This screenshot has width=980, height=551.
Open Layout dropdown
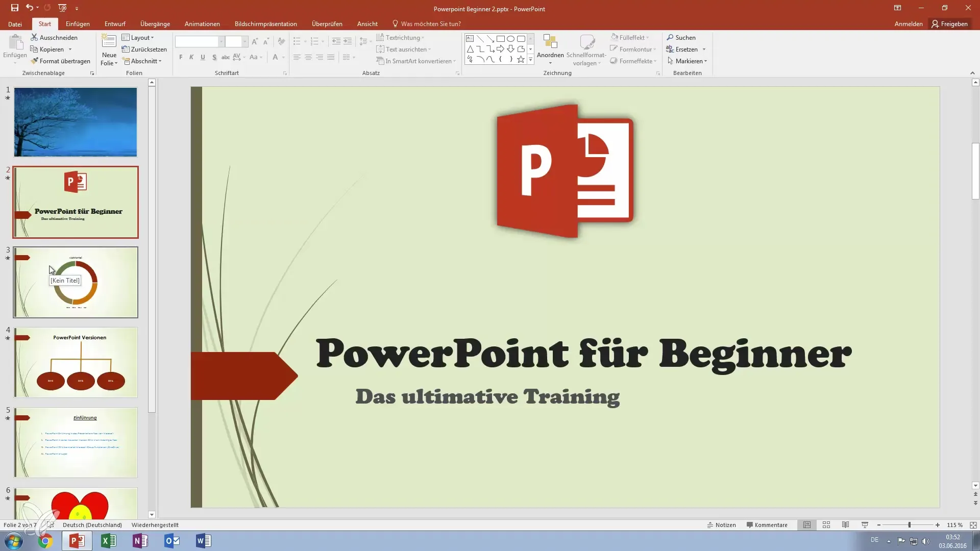coord(138,38)
